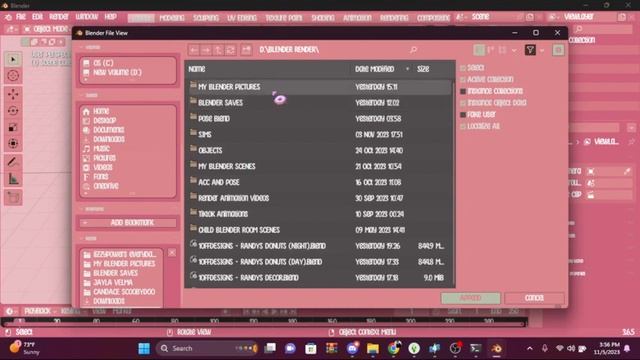Switch to the UV Editing workspace tab
Image resolution: width=640 pixels, height=360 pixels.
click(242, 18)
